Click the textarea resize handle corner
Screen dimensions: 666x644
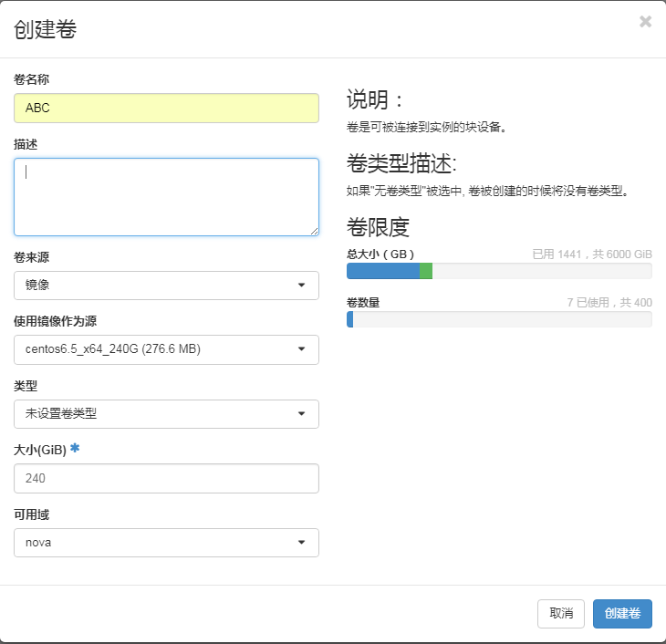(x=314, y=231)
